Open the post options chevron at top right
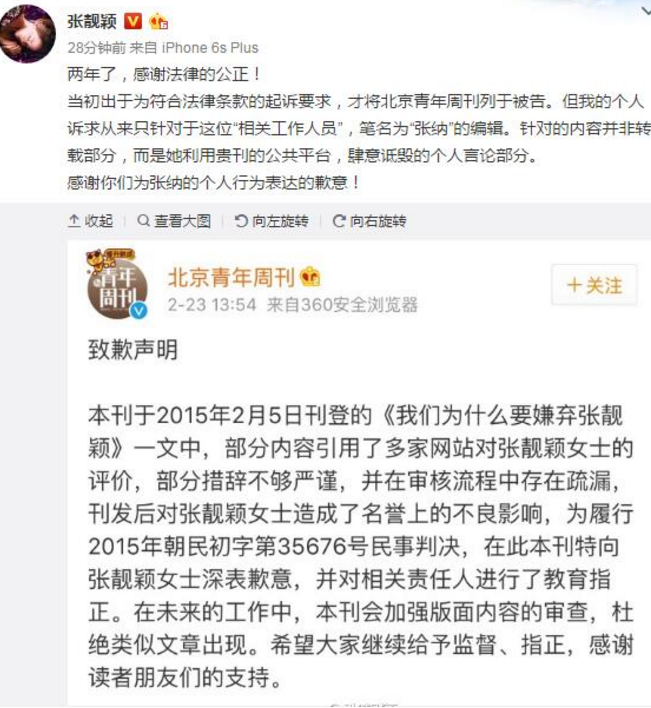The image size is (651, 708). (x=646, y=11)
